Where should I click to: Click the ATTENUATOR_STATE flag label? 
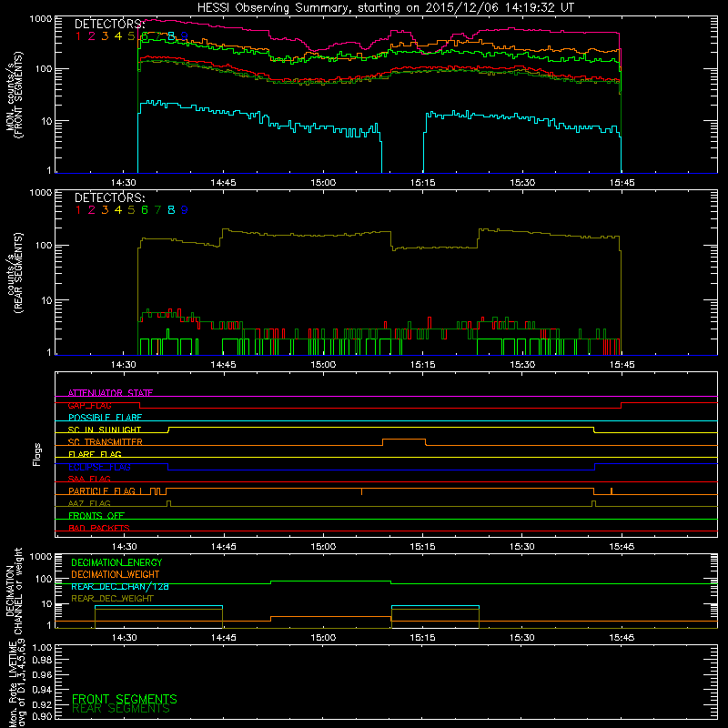[x=110, y=393]
